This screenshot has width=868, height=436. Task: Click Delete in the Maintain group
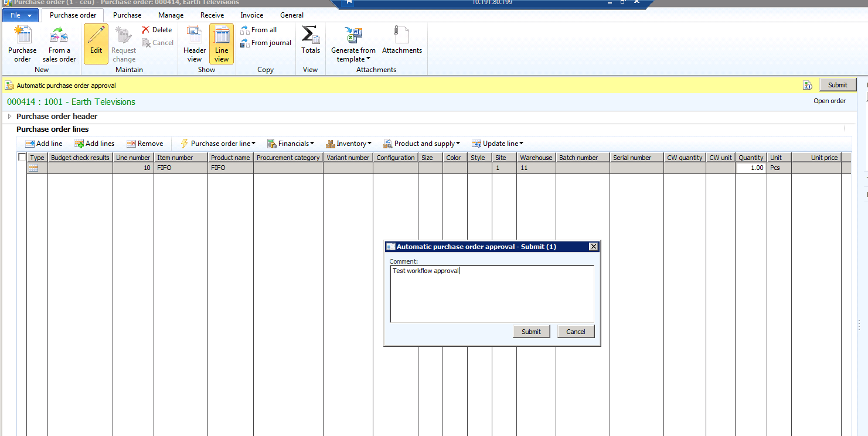pyautogui.click(x=156, y=30)
